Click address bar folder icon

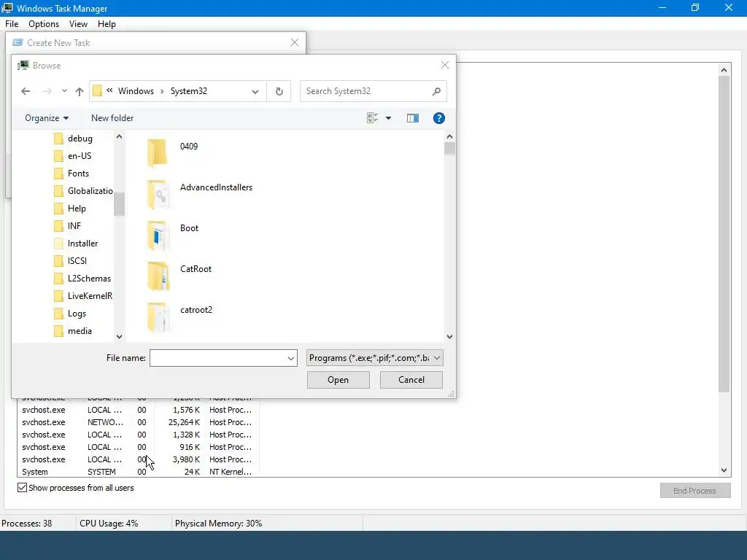click(97, 91)
